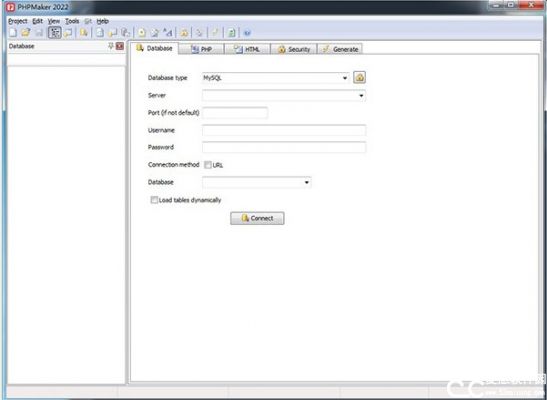Click the PHPMaker 2022 title bar icon
The width and height of the screenshot is (547, 400).
pyautogui.click(x=10, y=7)
